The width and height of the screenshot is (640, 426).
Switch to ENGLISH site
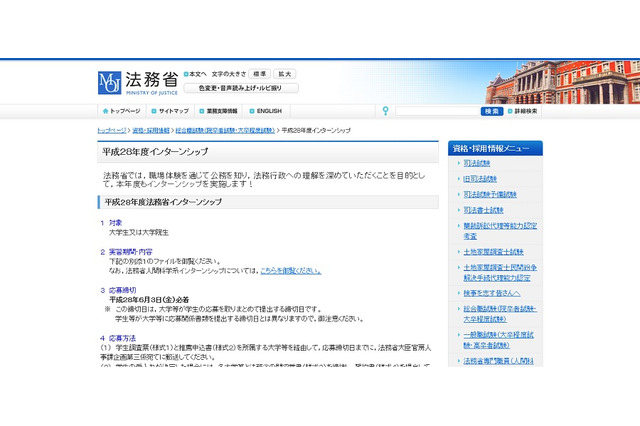click(x=269, y=111)
